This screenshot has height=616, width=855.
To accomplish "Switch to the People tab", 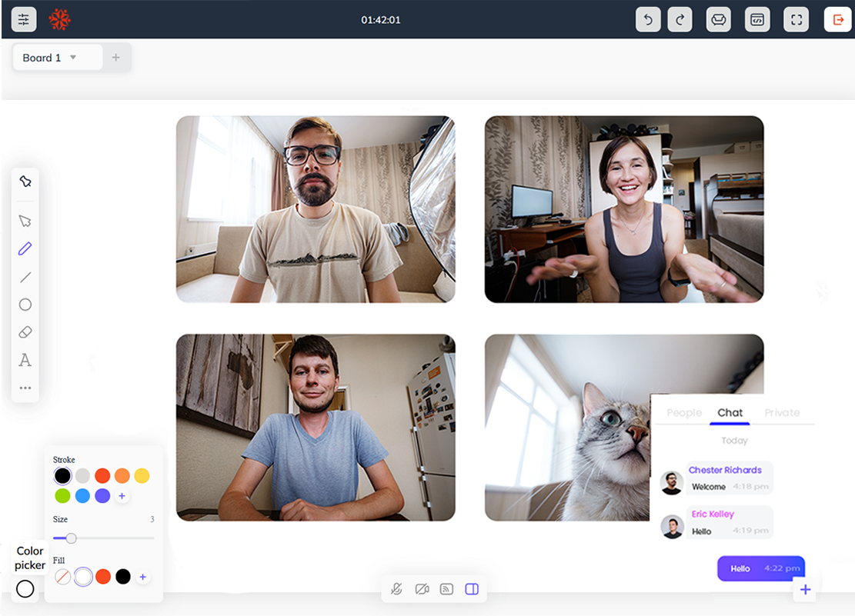I will pos(683,413).
